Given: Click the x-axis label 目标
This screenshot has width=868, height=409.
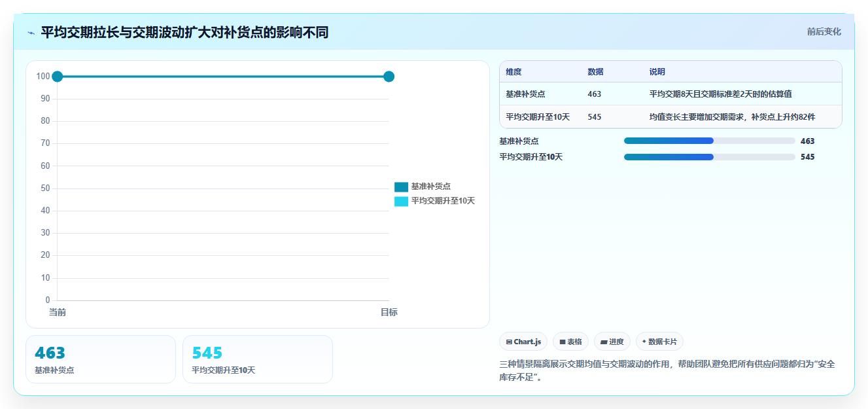Looking at the screenshot, I should (389, 313).
